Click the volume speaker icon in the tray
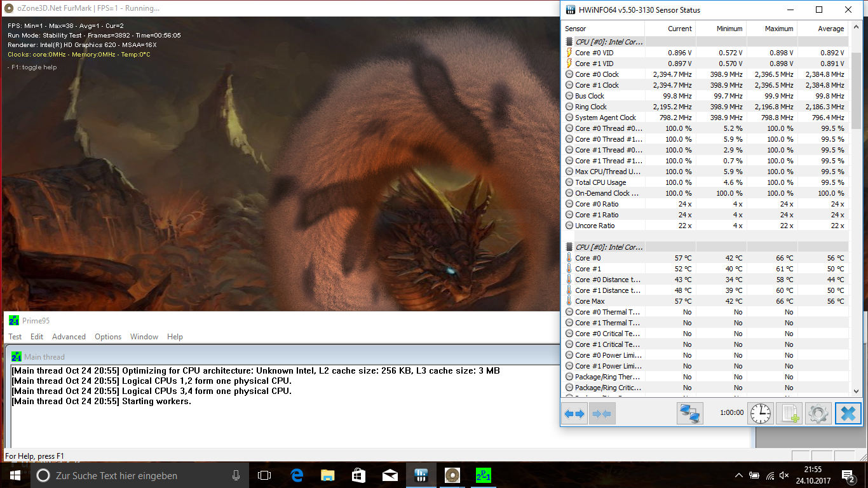 tap(785, 475)
